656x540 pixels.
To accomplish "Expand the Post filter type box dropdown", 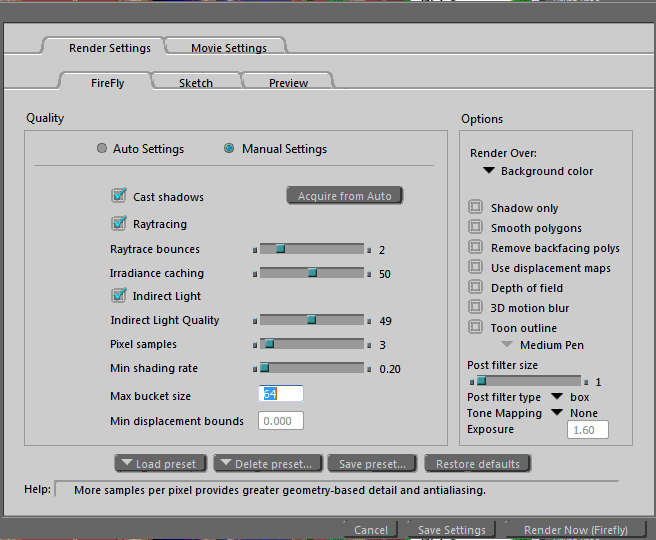I will coord(558,397).
